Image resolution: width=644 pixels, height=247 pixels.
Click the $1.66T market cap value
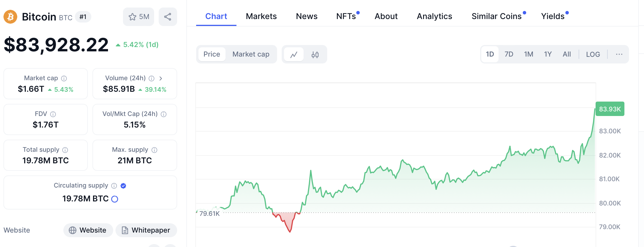(x=31, y=89)
